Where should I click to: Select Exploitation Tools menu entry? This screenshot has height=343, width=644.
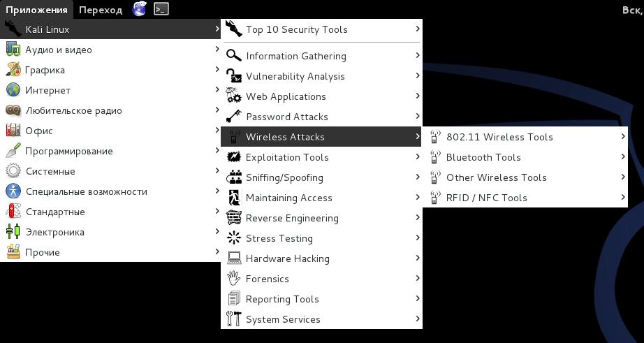(287, 157)
